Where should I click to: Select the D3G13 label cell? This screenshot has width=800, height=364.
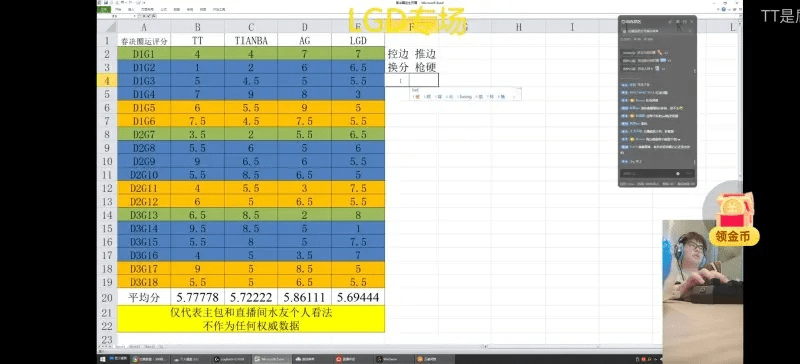144,215
